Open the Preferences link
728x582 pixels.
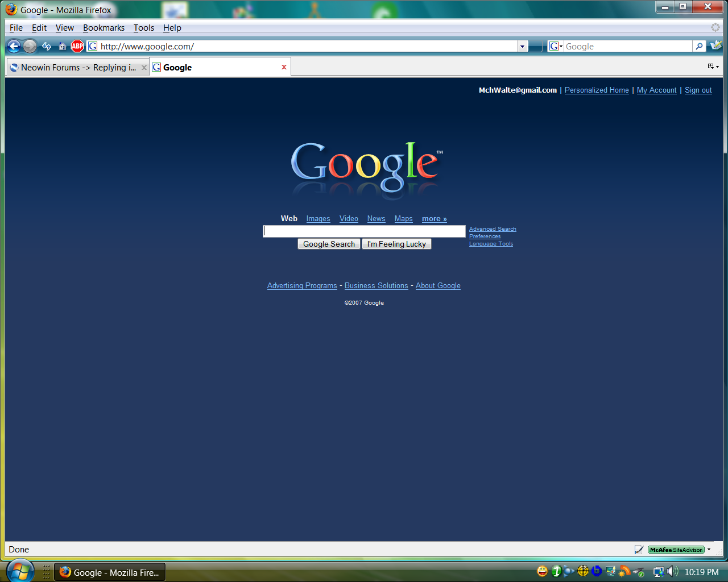pyautogui.click(x=485, y=236)
